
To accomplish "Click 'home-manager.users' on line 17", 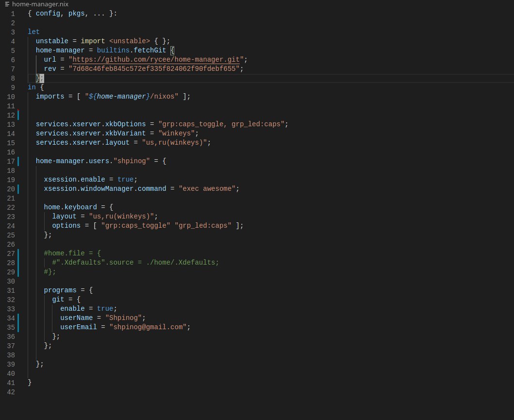I will pos(72,161).
